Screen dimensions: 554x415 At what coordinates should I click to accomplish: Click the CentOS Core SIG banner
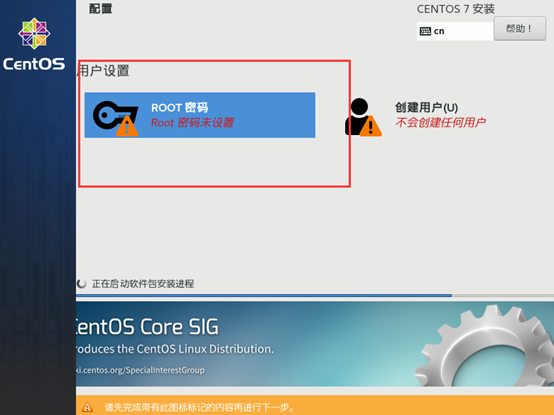315,344
